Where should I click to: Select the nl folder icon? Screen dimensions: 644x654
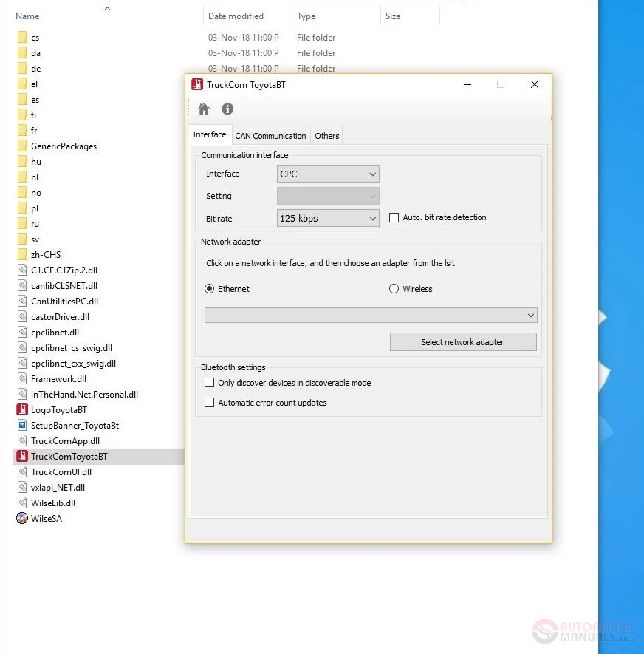point(22,177)
